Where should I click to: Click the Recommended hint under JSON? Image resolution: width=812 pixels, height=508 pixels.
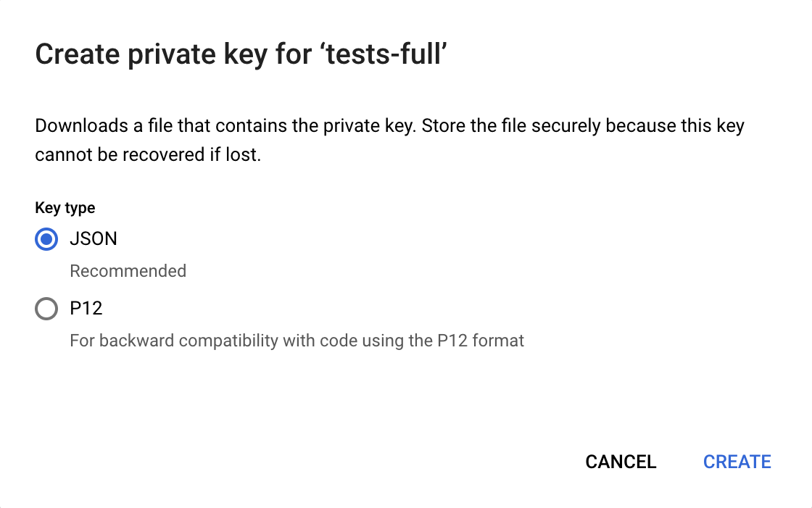point(128,271)
